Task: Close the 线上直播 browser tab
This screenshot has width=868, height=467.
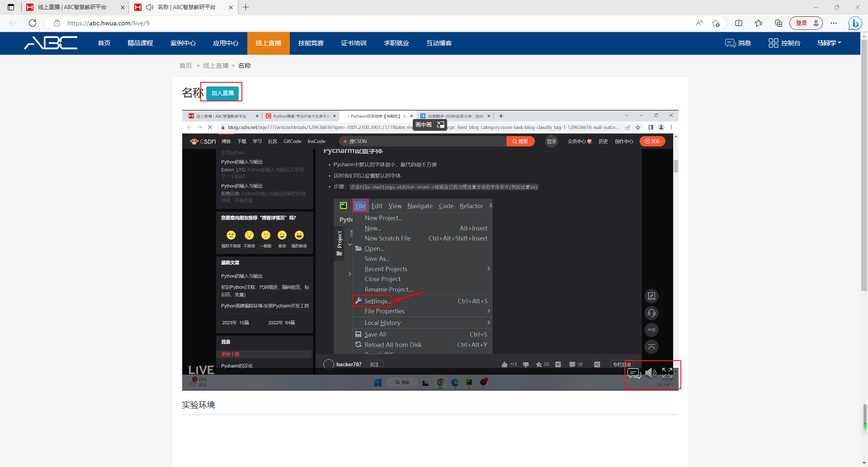Action: pyautogui.click(x=123, y=7)
